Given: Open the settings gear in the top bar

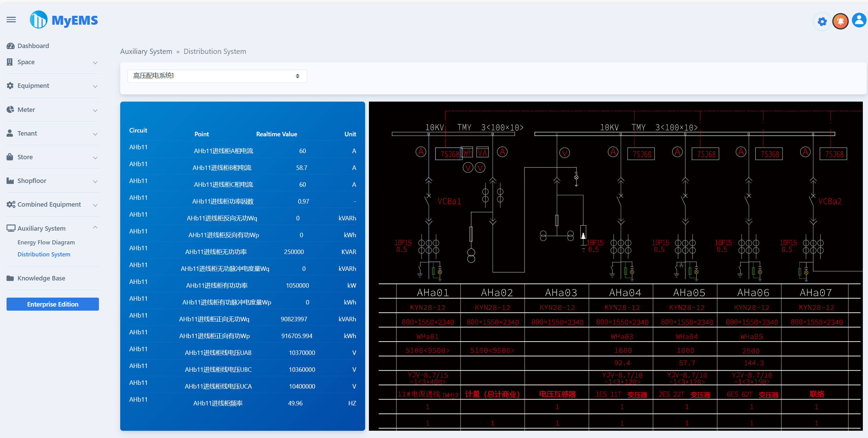Looking at the screenshot, I should 822,21.
